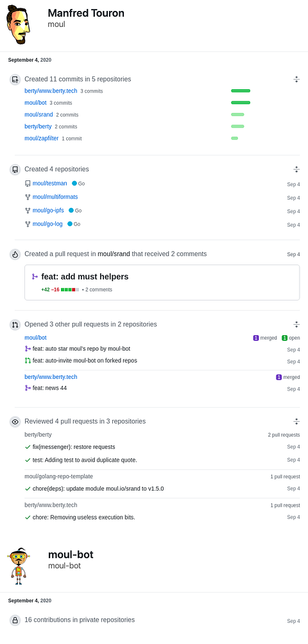Click the moul/bot commits progress bar
The width and height of the screenshot is (308, 644).
[241, 103]
